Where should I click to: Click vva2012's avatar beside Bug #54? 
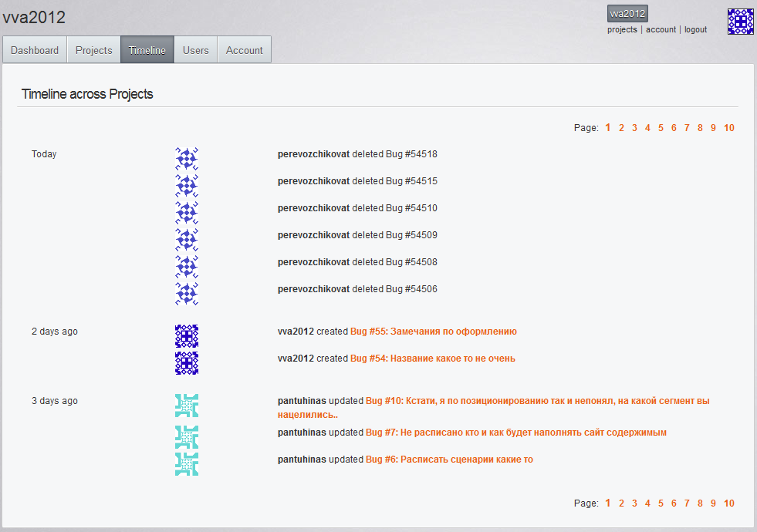click(x=187, y=363)
